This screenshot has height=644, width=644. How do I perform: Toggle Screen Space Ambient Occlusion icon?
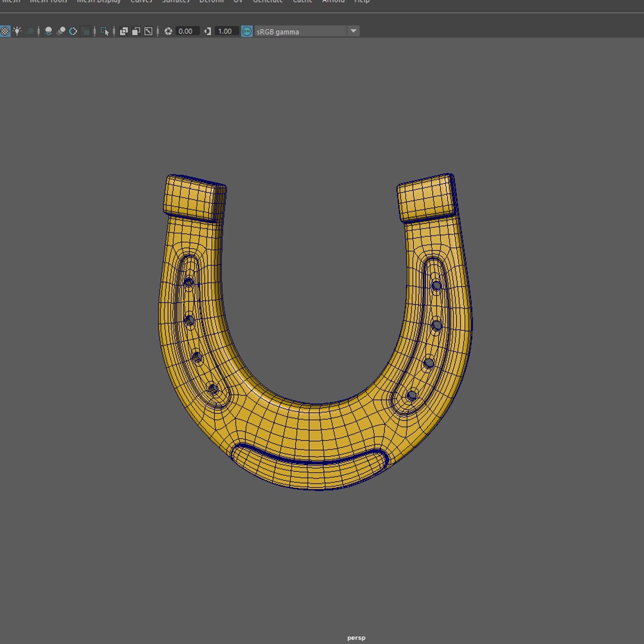[48, 31]
